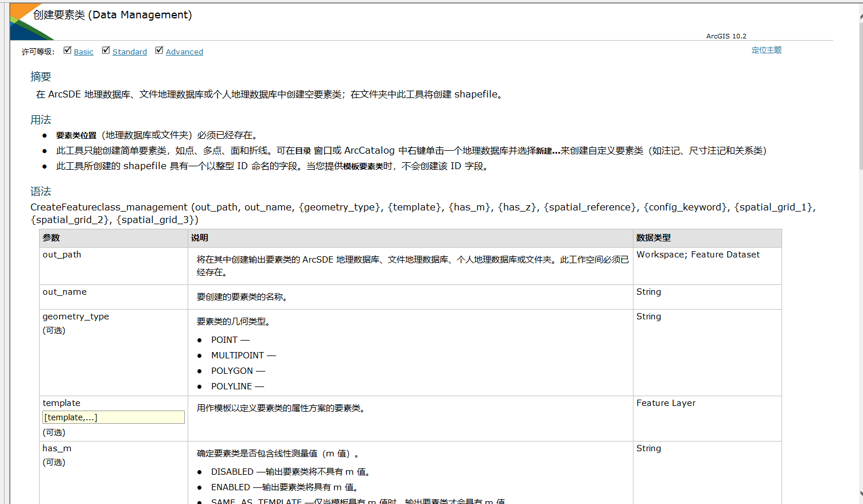Select the out_name parameter cell

pyautogui.click(x=114, y=297)
